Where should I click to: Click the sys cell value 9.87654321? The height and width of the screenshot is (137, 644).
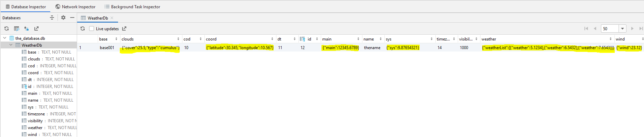click(410, 47)
